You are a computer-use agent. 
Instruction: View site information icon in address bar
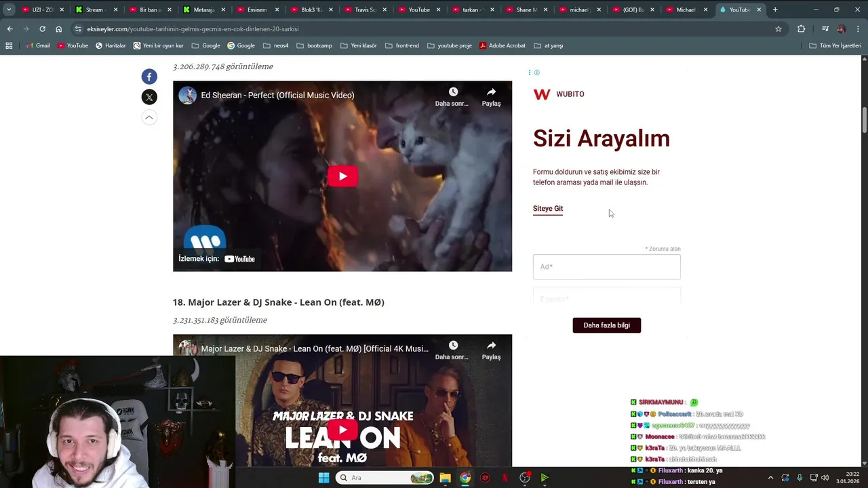tap(78, 29)
